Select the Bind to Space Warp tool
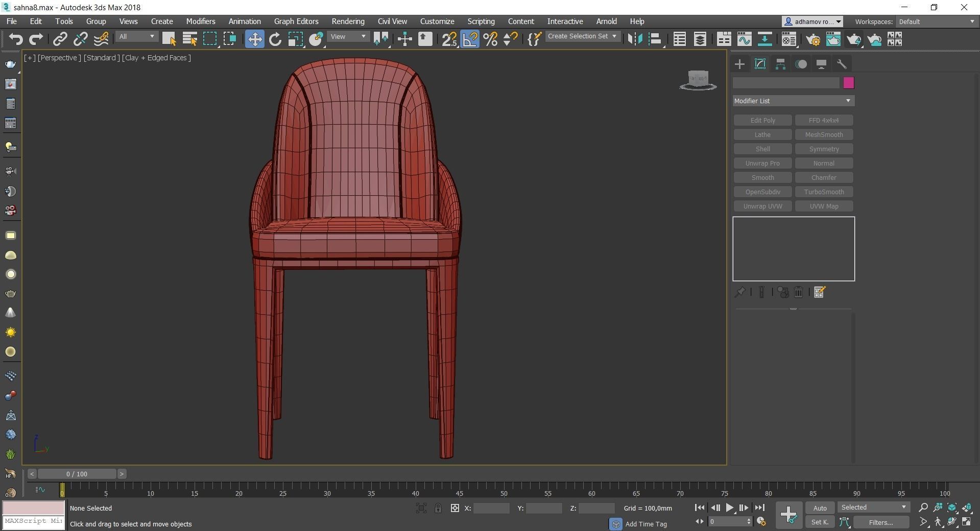Viewport: 980px width, 531px height. (x=101, y=39)
